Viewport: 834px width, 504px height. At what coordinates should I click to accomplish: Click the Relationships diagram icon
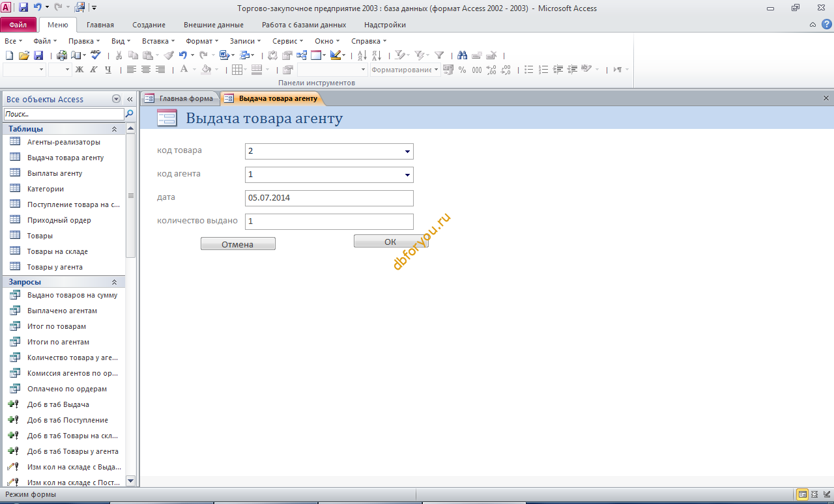click(x=302, y=55)
